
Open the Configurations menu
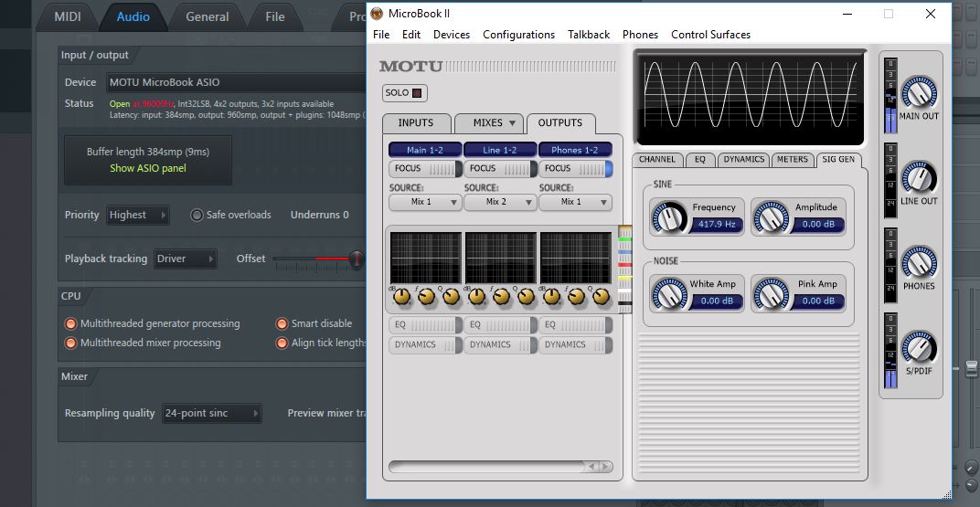(x=518, y=35)
